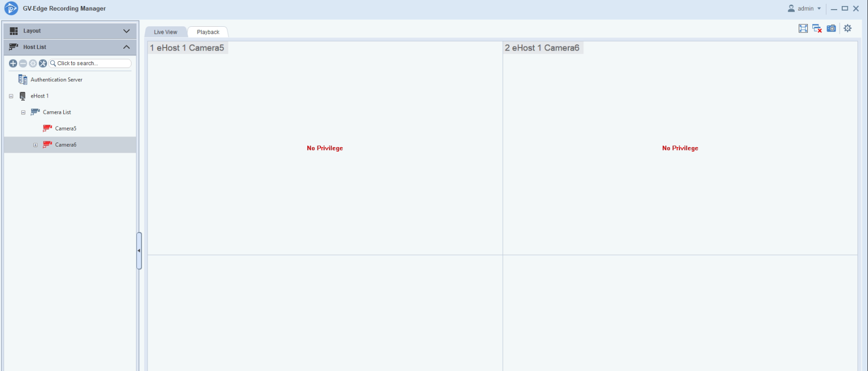
Task: Click the Host List panel header title
Action: tap(34, 47)
